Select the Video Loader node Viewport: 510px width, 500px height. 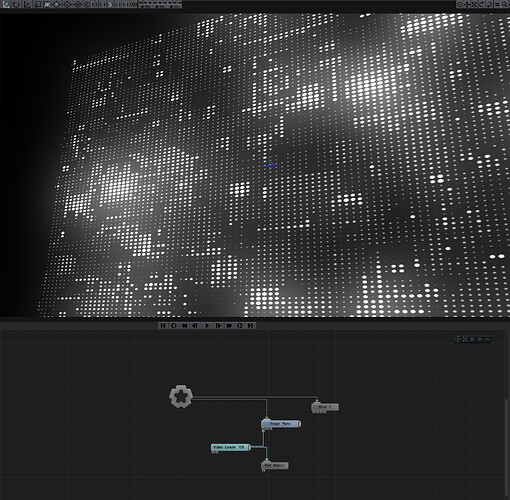(231, 447)
